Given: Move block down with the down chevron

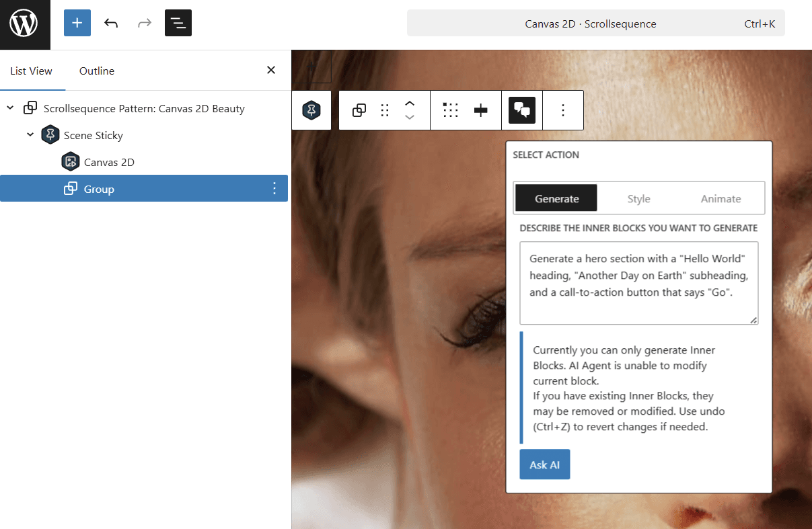Looking at the screenshot, I should 410,118.
